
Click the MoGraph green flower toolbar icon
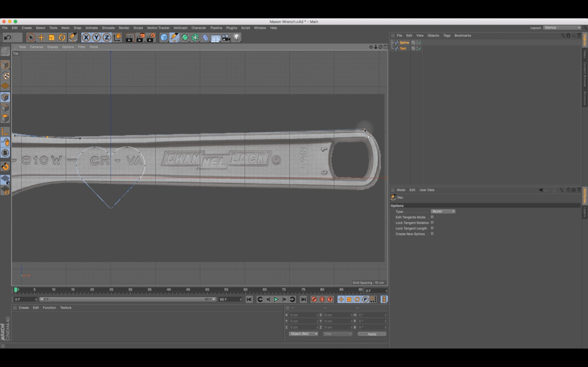click(x=195, y=37)
